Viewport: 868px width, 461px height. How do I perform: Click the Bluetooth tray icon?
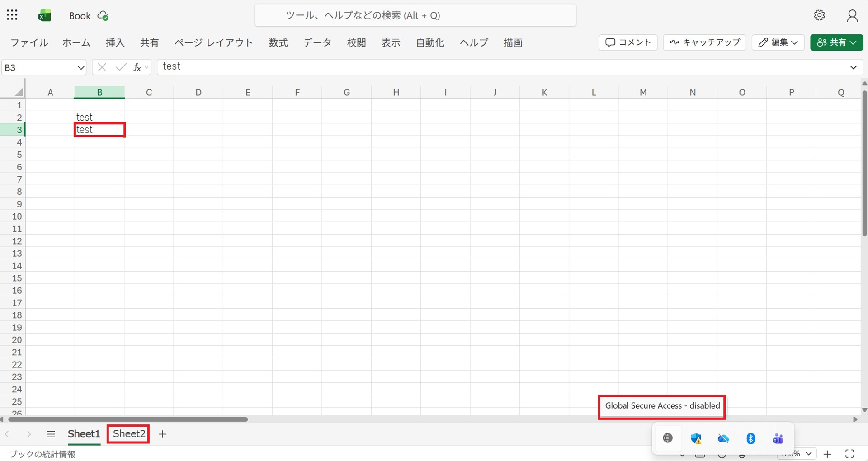tap(750, 438)
